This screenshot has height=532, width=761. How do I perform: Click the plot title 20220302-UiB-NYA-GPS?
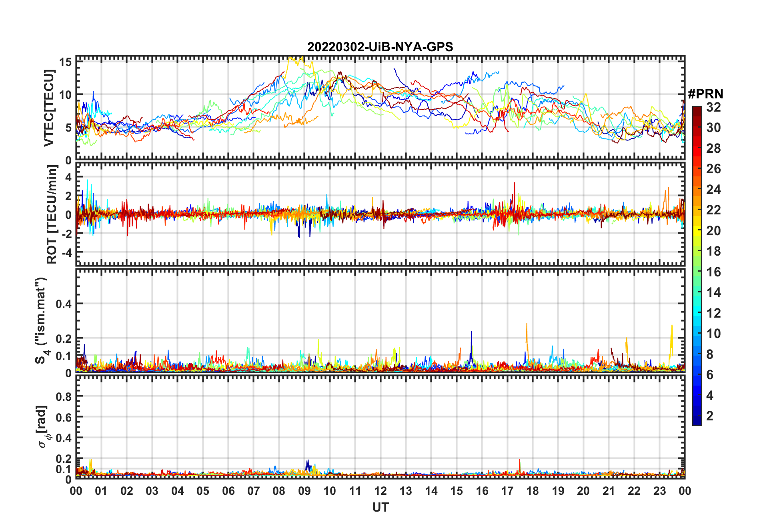pos(380,47)
